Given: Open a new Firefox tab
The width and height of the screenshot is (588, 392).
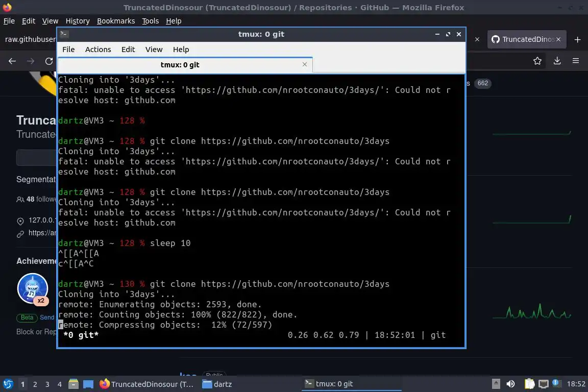Looking at the screenshot, I should coord(577,39).
